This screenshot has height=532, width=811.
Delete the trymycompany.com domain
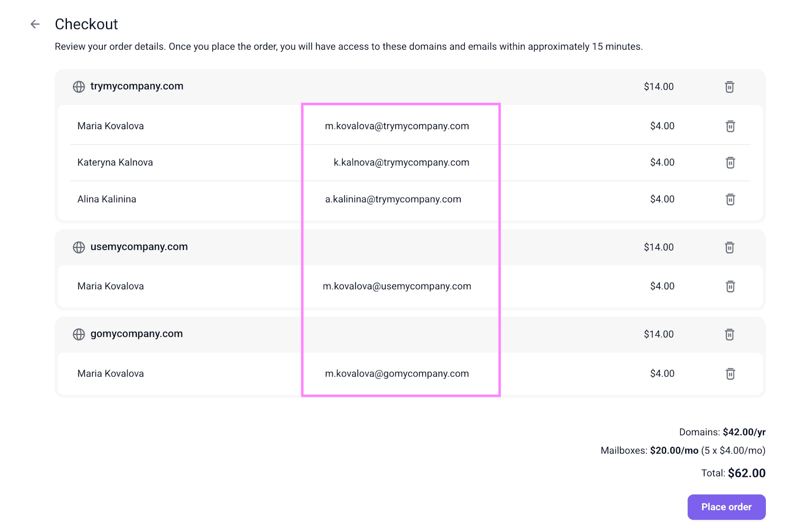(x=729, y=87)
